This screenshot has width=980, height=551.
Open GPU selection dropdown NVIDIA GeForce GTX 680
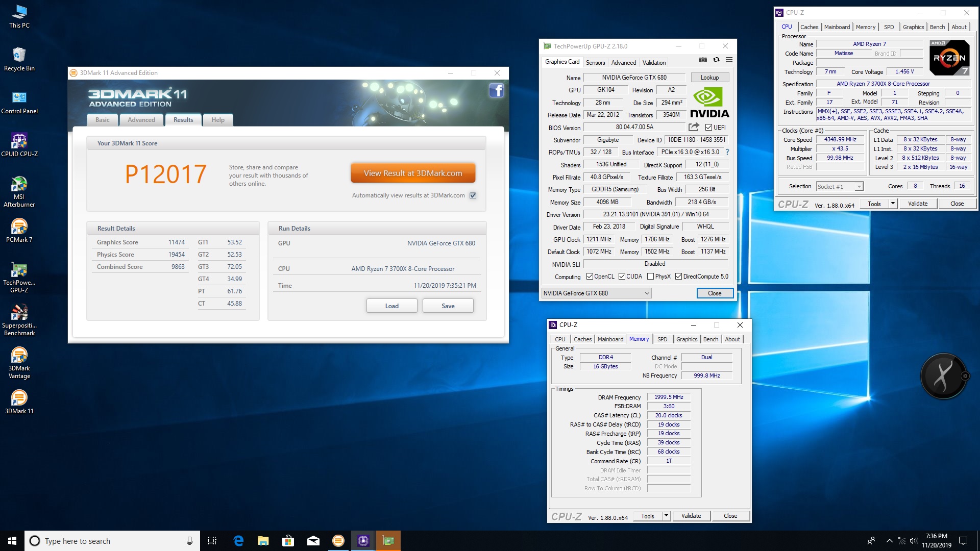tap(597, 293)
